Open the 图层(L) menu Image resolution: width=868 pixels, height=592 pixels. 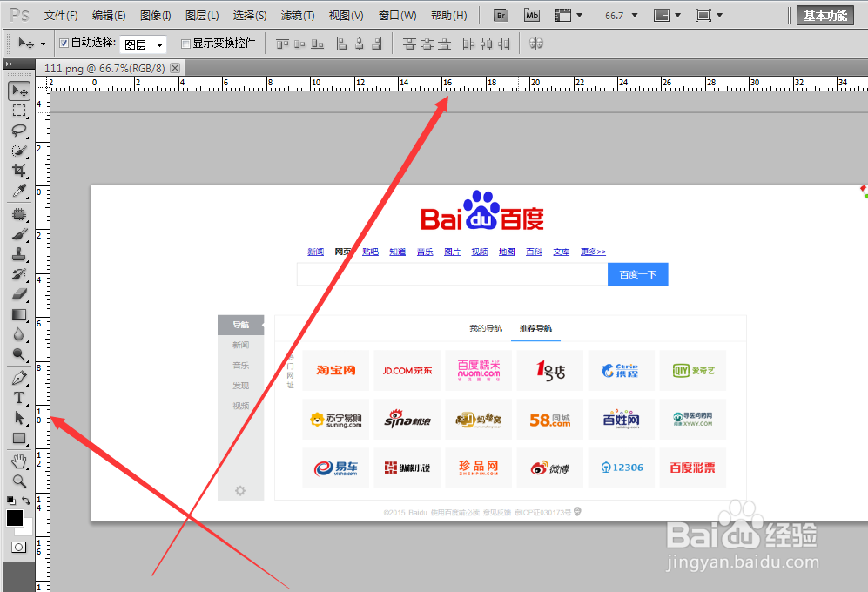pos(202,16)
